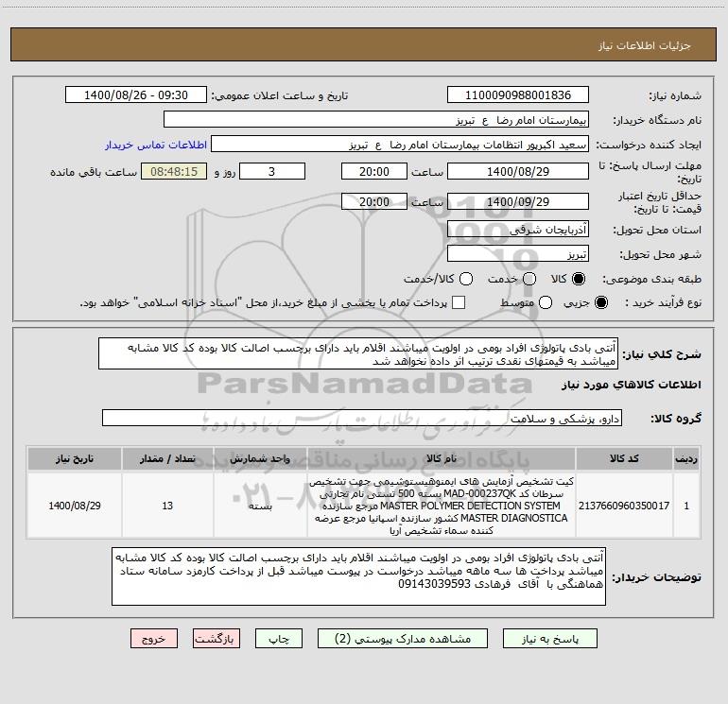Click the general need description text box

tap(358, 353)
